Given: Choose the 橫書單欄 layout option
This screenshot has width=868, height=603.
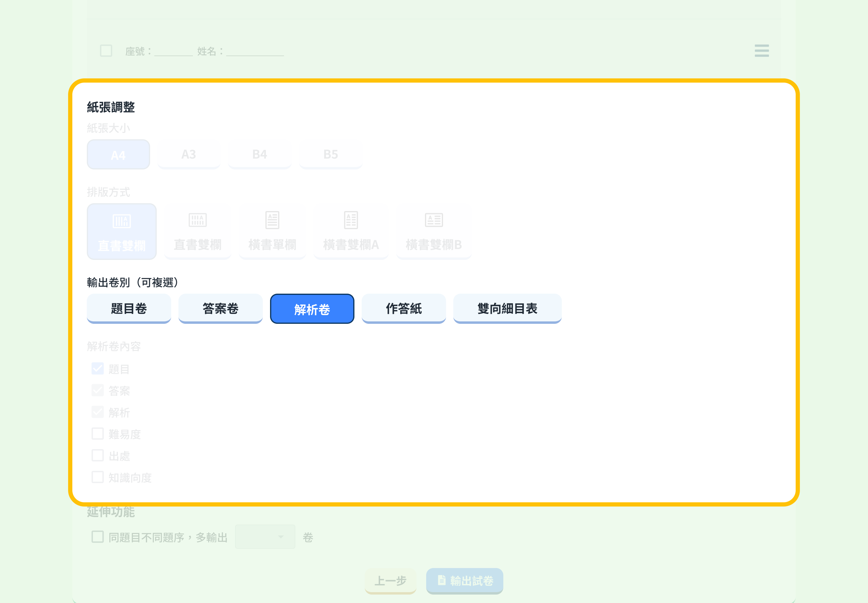Looking at the screenshot, I should click(272, 231).
